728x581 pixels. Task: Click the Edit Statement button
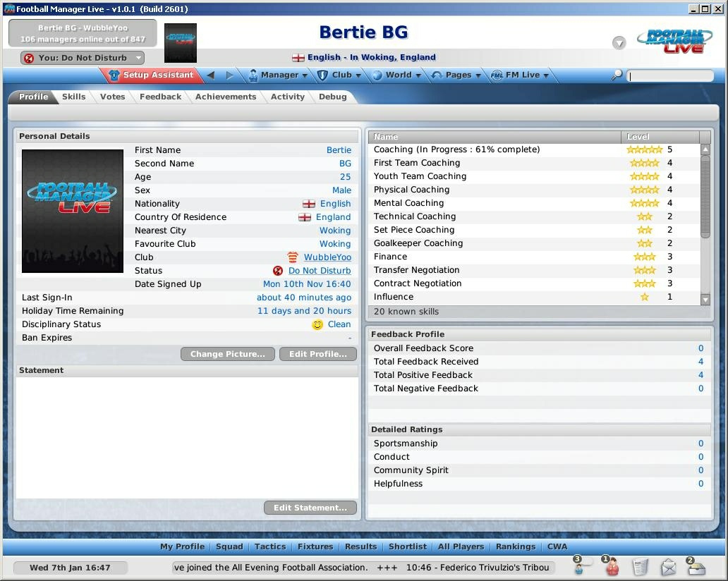(310, 507)
